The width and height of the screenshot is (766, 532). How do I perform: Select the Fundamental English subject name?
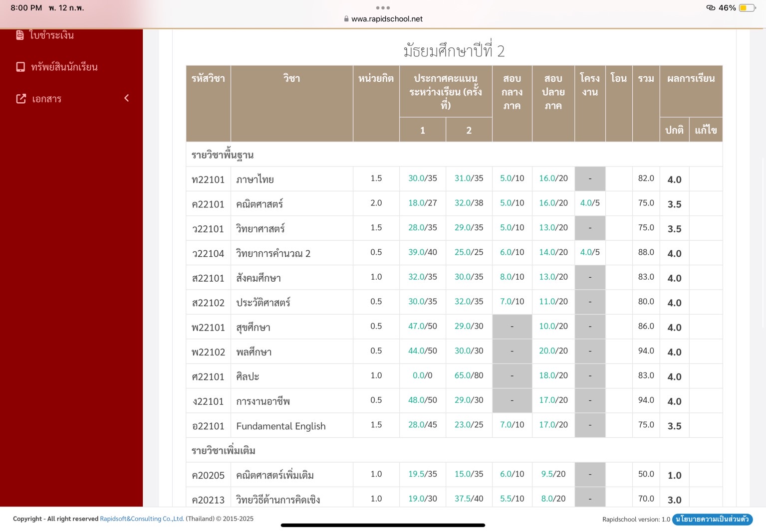[x=281, y=426]
